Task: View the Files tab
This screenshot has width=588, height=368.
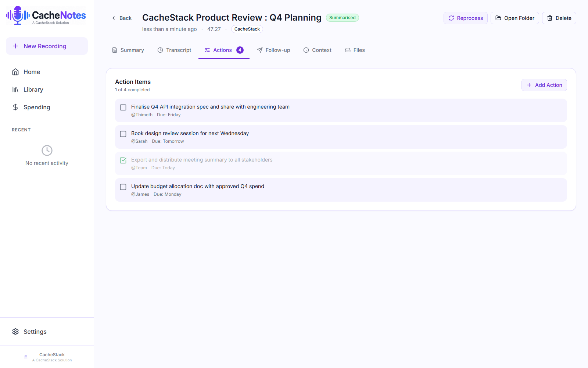Action: pyautogui.click(x=355, y=50)
